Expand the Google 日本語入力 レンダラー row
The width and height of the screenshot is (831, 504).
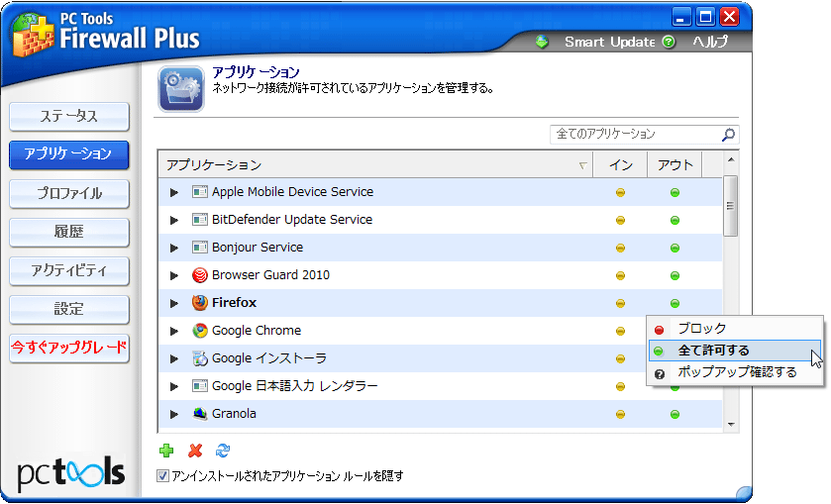pyautogui.click(x=174, y=386)
